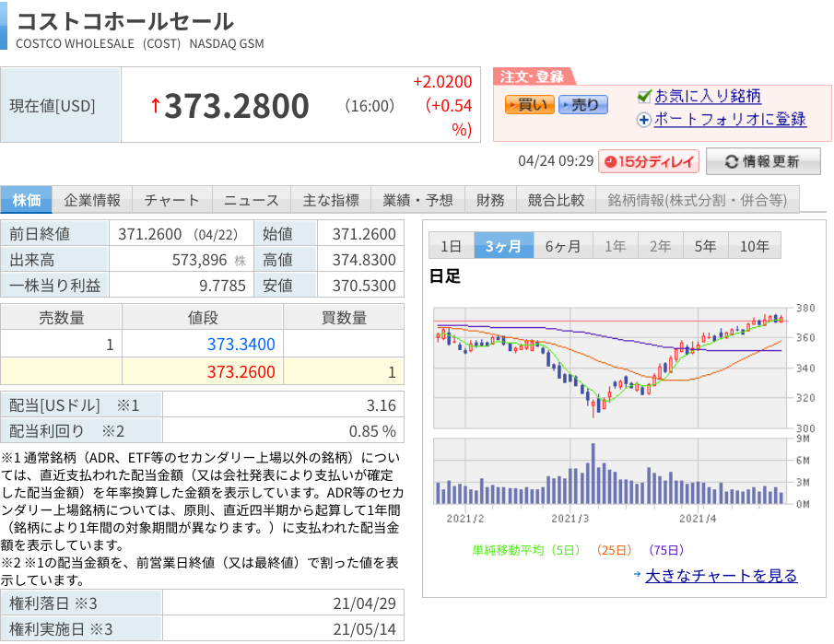Viewport: 834px width, 644px height.
Task: Open the お気に入り銘柄 favorites link
Action: click(708, 96)
